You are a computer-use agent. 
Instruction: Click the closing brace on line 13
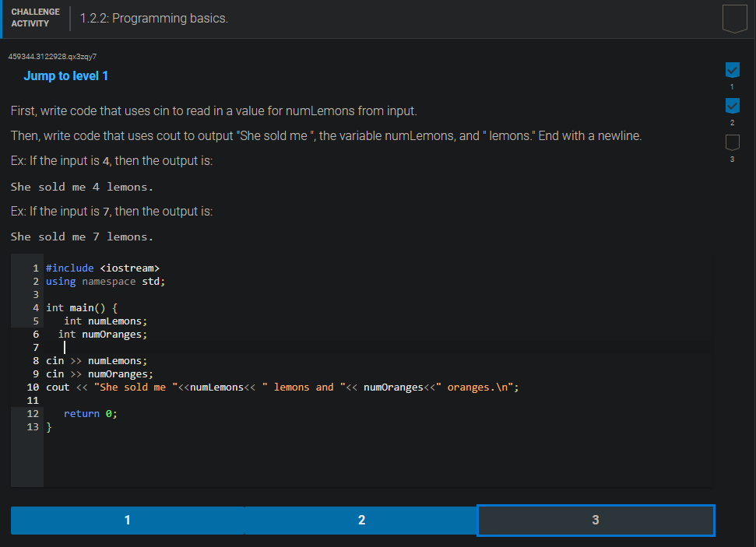(49, 427)
